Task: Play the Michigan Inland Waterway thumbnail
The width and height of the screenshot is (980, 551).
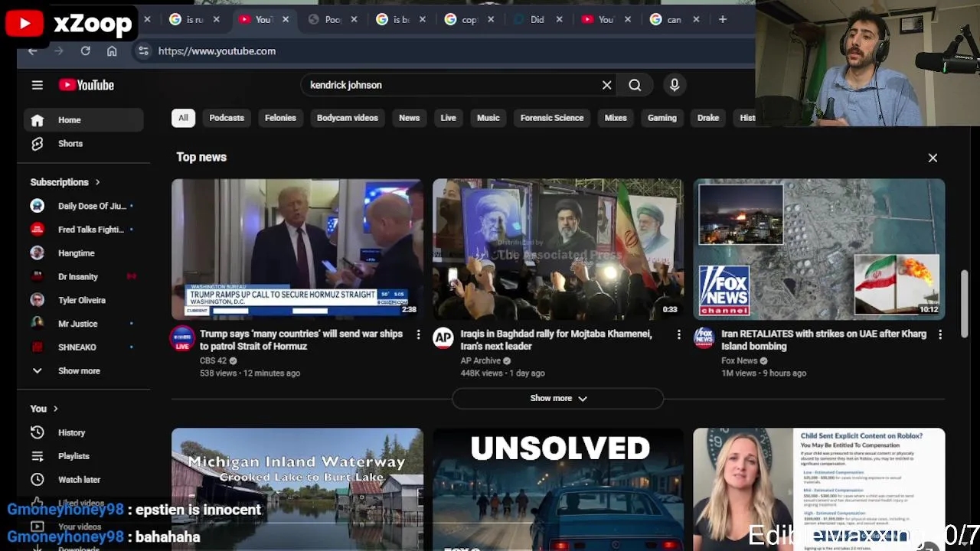Action: click(297, 489)
